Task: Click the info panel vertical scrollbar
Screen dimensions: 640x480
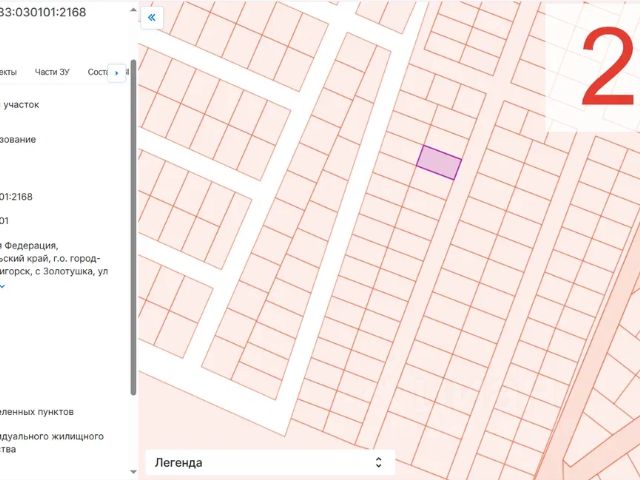Action: [133, 228]
